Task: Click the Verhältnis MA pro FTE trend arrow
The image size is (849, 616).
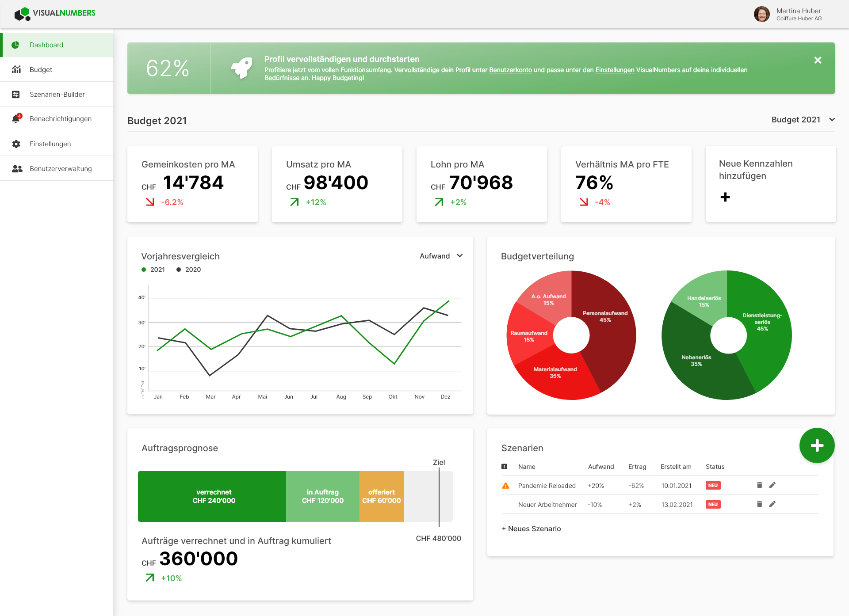Action: point(584,202)
